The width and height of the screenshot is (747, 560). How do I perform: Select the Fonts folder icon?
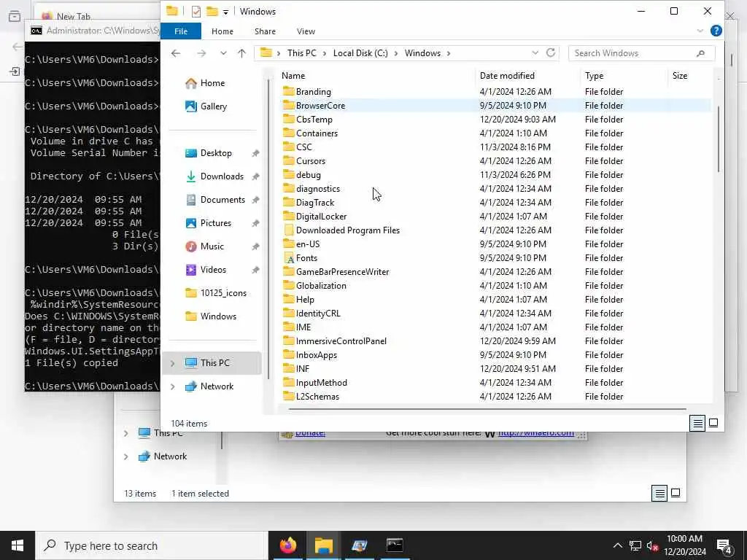(x=289, y=257)
